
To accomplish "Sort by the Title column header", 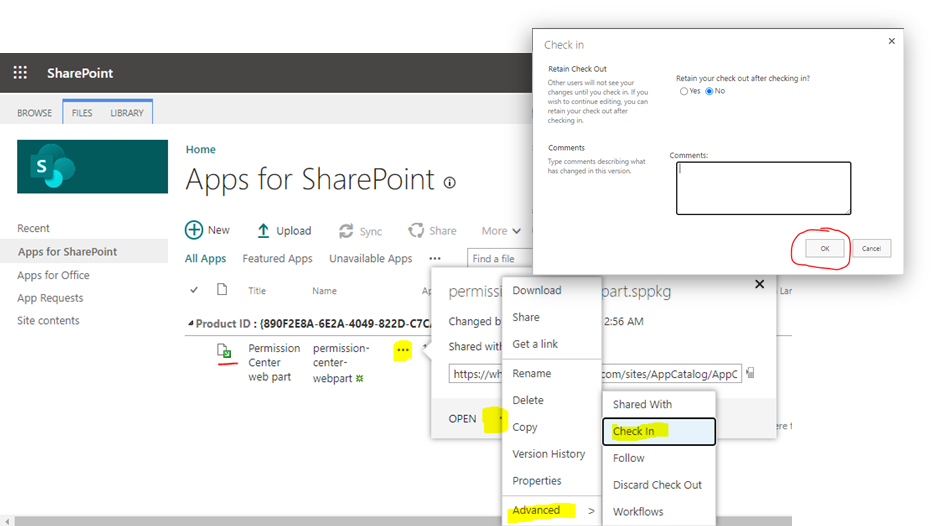I will click(257, 291).
